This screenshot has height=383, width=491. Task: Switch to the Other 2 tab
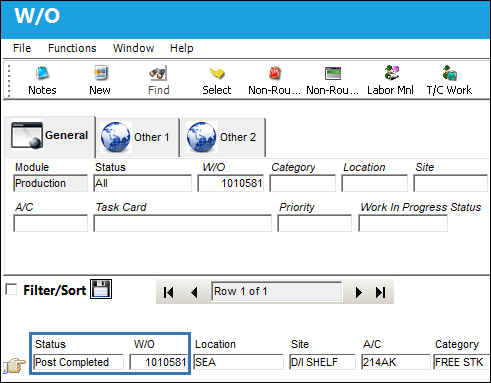coord(223,137)
